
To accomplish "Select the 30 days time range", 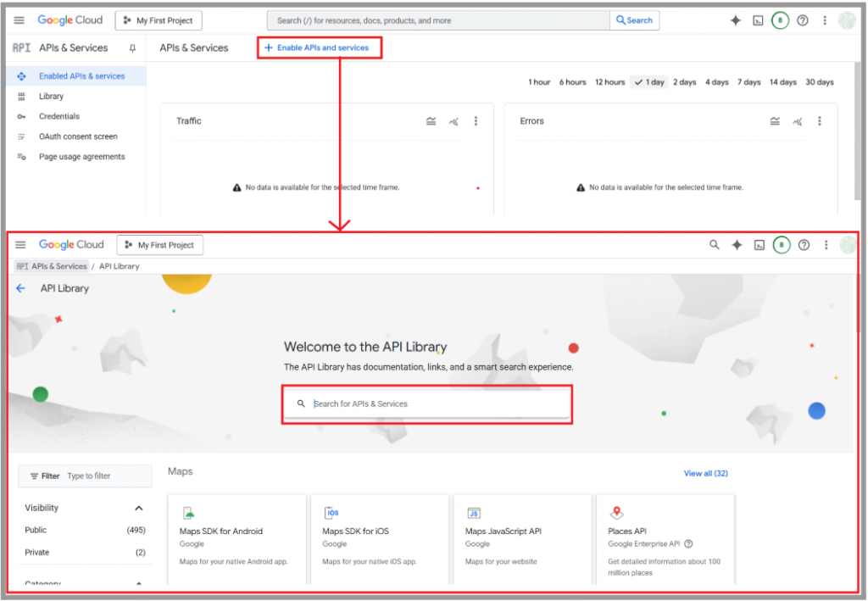I will [820, 82].
